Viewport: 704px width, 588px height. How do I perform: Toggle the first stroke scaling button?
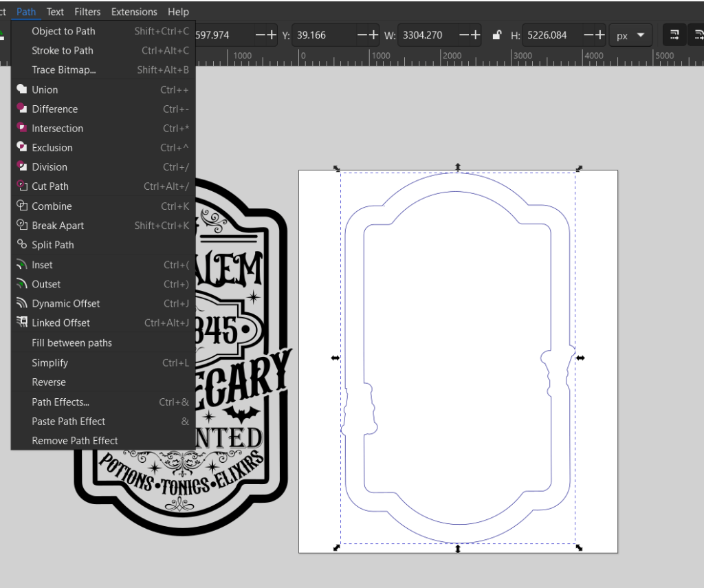click(674, 35)
